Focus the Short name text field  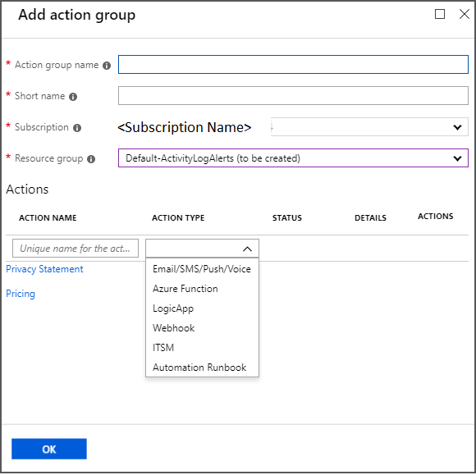[x=293, y=96]
